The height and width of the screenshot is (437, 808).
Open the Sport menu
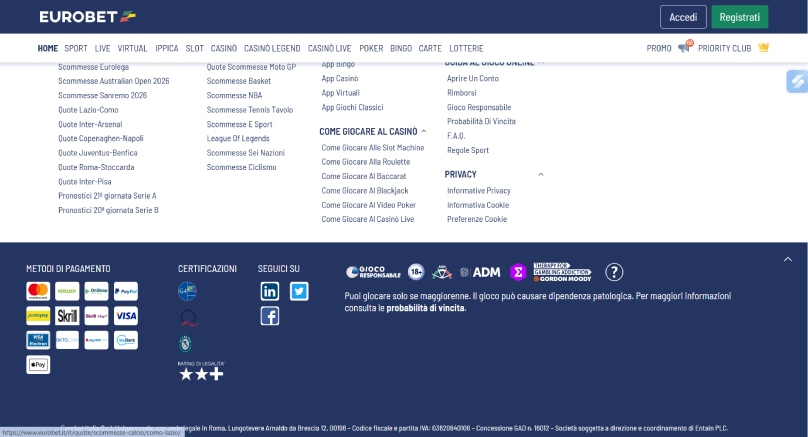(x=76, y=48)
